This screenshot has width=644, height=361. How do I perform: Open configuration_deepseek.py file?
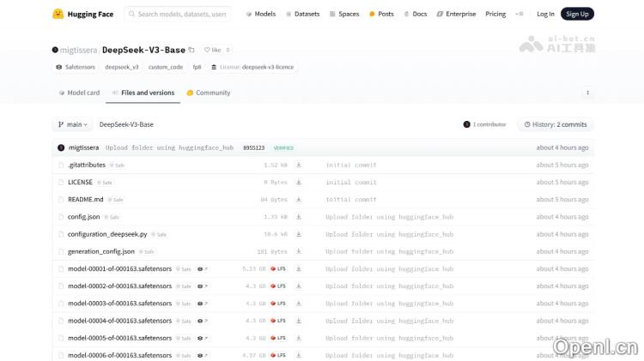tap(107, 234)
